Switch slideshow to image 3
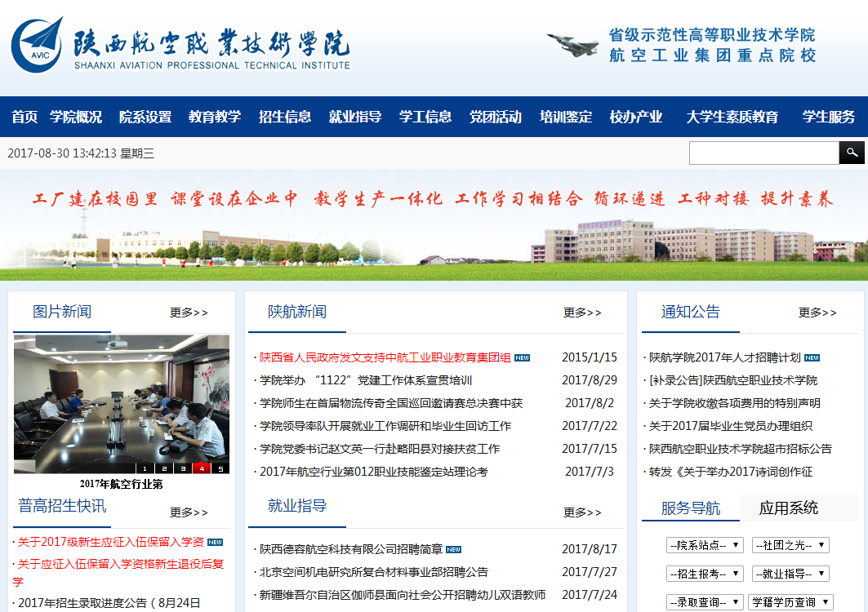 click(x=183, y=468)
